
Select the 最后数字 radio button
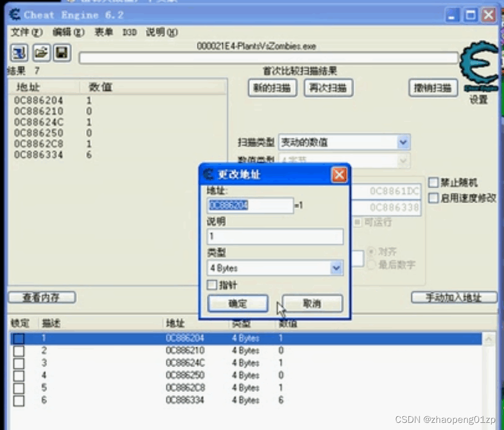point(371,265)
